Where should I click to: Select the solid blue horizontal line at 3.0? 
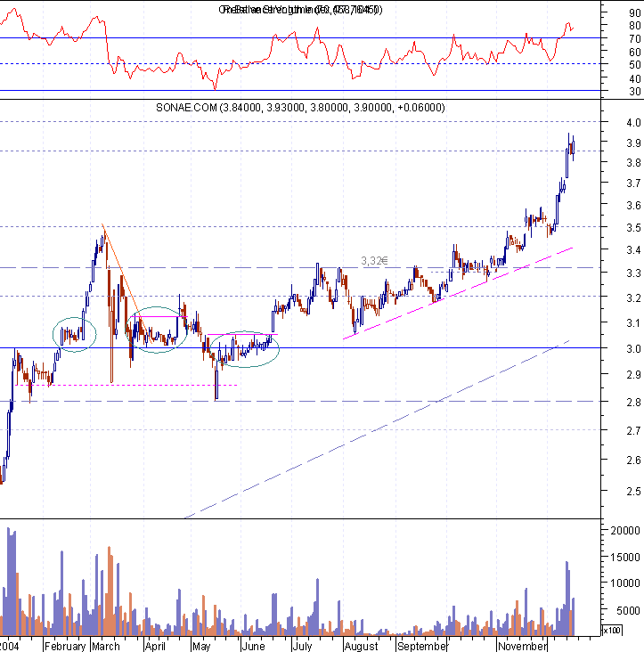click(x=300, y=347)
